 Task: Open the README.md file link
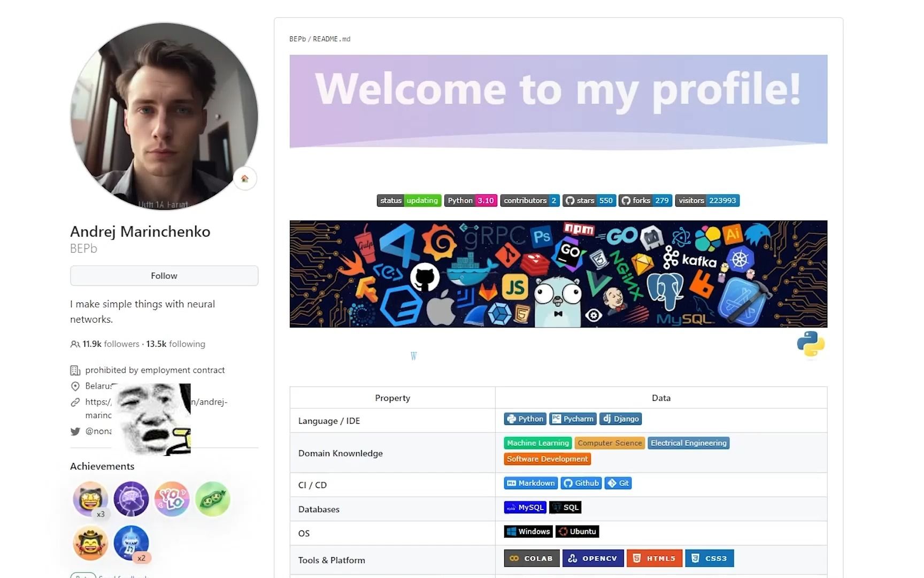tap(332, 39)
